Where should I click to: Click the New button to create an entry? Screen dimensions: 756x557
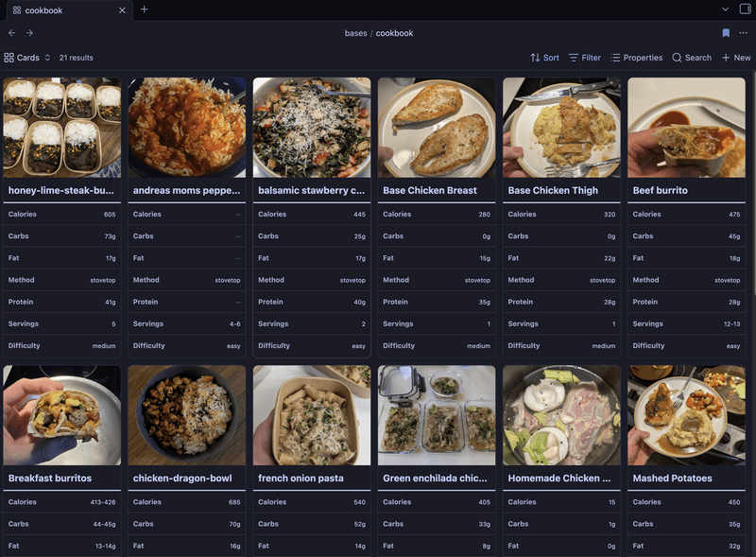pyautogui.click(x=735, y=57)
